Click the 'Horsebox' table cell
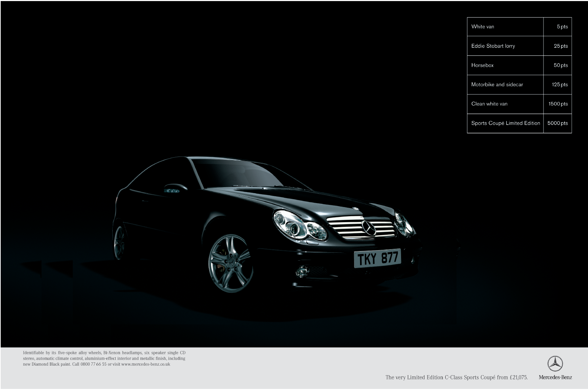588x390 pixels. tap(505, 65)
